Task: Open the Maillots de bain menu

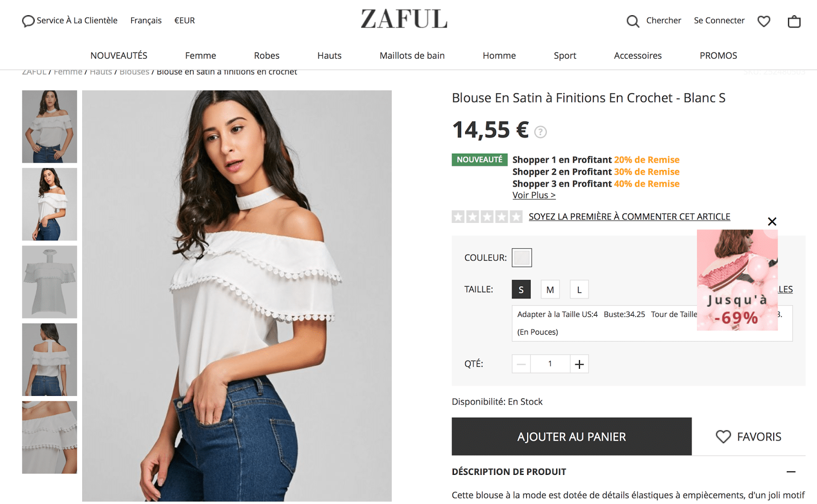Action: point(412,56)
